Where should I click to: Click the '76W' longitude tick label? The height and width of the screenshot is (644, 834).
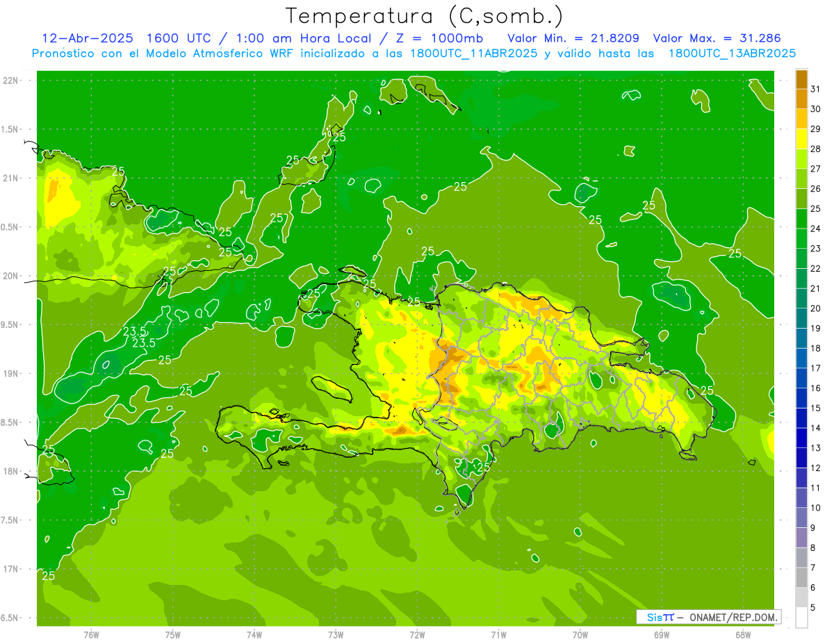(x=92, y=634)
